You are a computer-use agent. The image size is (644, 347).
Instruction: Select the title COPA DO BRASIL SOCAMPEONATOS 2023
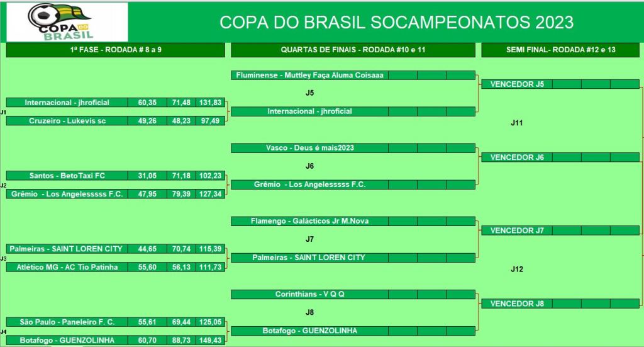[x=396, y=23]
